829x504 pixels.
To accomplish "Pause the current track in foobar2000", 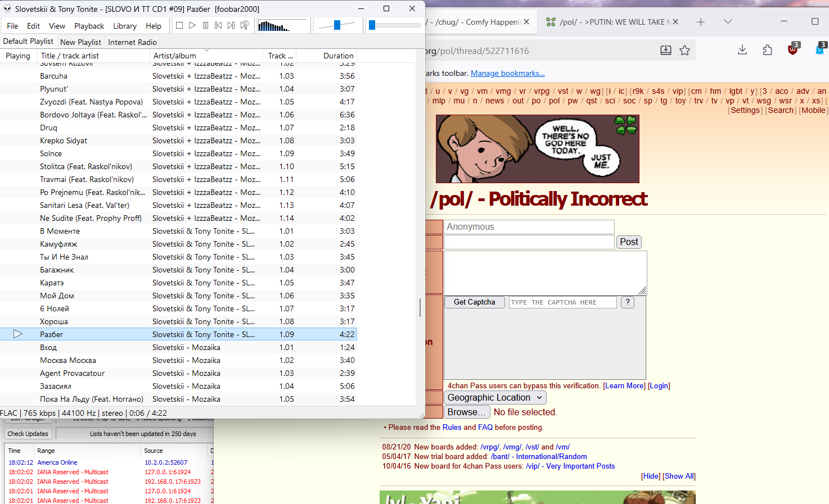I will (205, 25).
